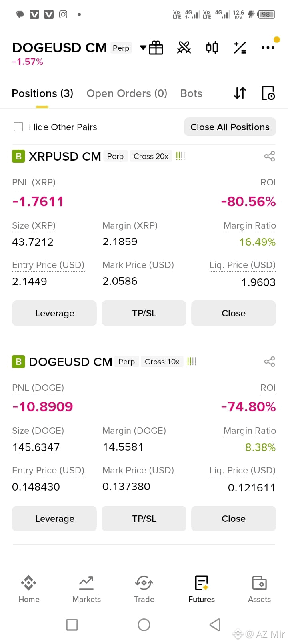Tap the crossed swords battle icon
Viewport: 288px width, 644px height.
(x=184, y=48)
